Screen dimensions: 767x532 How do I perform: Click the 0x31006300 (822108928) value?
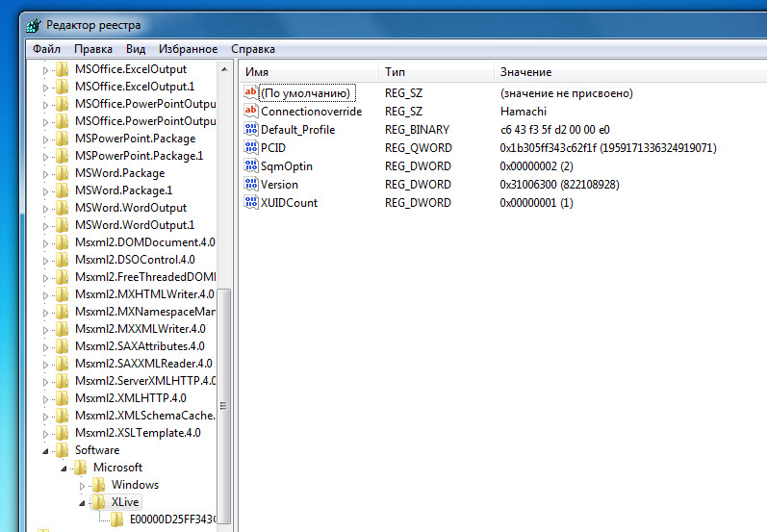tap(559, 185)
